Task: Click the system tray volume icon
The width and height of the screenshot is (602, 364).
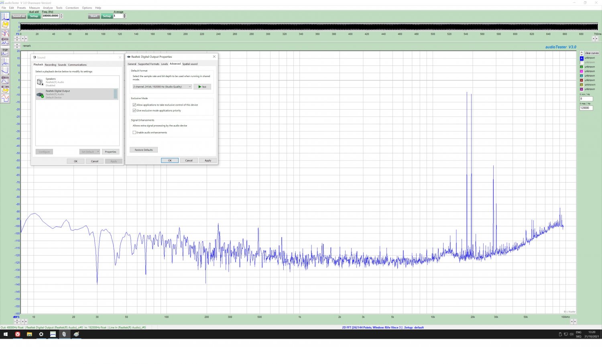Action: tap(571, 334)
